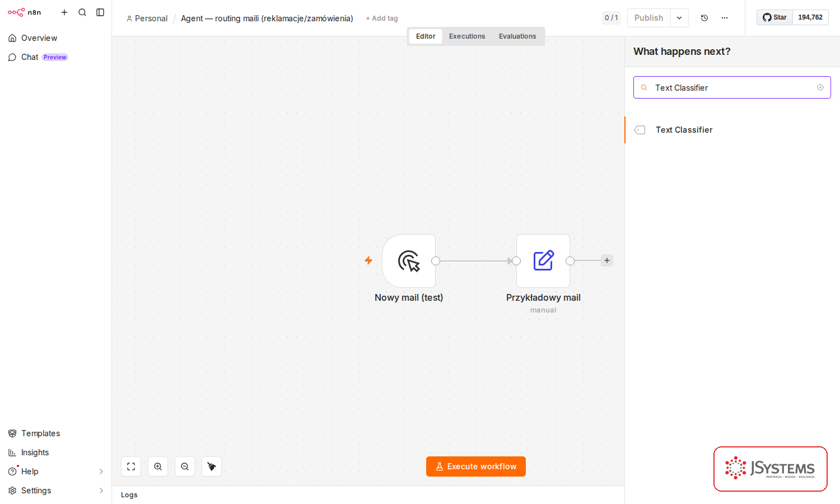Zoom in on canvas
This screenshot has width=840, height=504.
coord(158,466)
